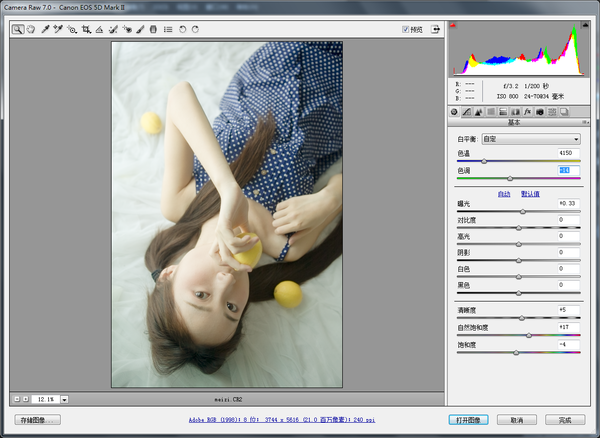Open the 白平衡 white balance dropdown

pyautogui.click(x=531, y=139)
